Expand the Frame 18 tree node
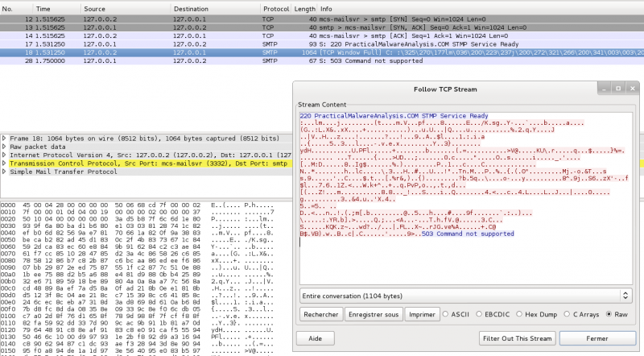Screen dimensions: 644x356 tap(4, 138)
